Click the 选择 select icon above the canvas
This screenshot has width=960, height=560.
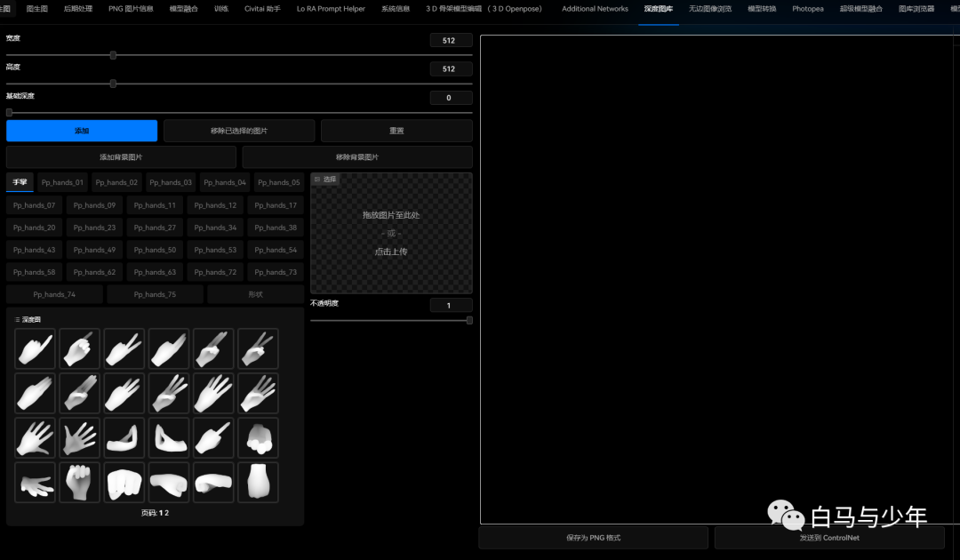pos(327,179)
